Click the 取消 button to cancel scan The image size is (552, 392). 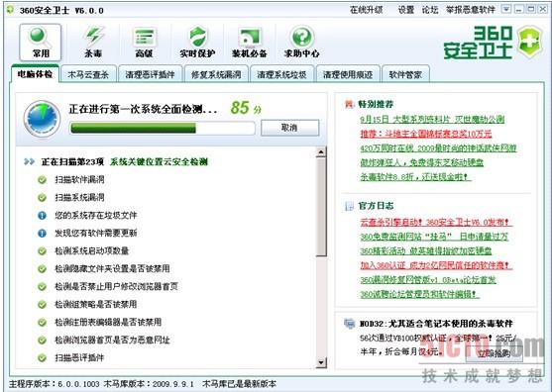click(x=289, y=128)
